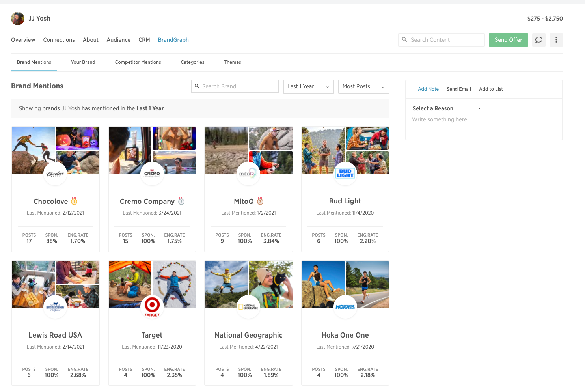This screenshot has height=392, width=585.
Task: Open the About tab
Action: click(x=91, y=40)
